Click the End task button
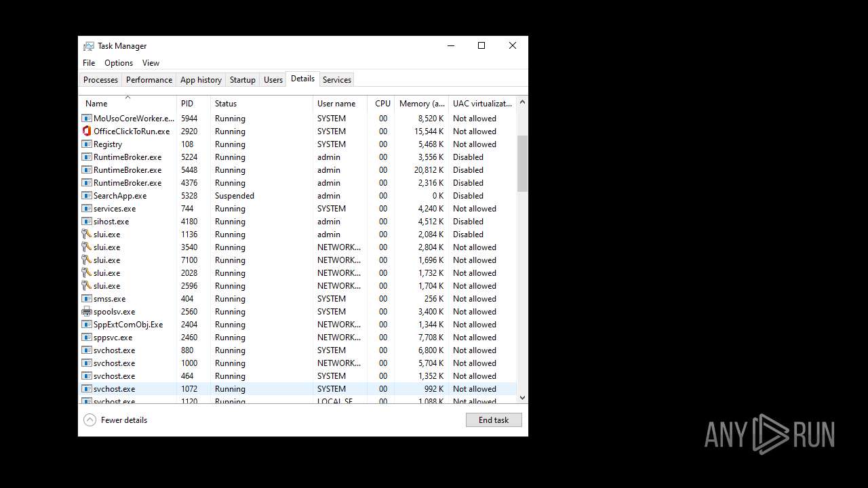Viewport: 868px width, 488px height. tap(494, 420)
